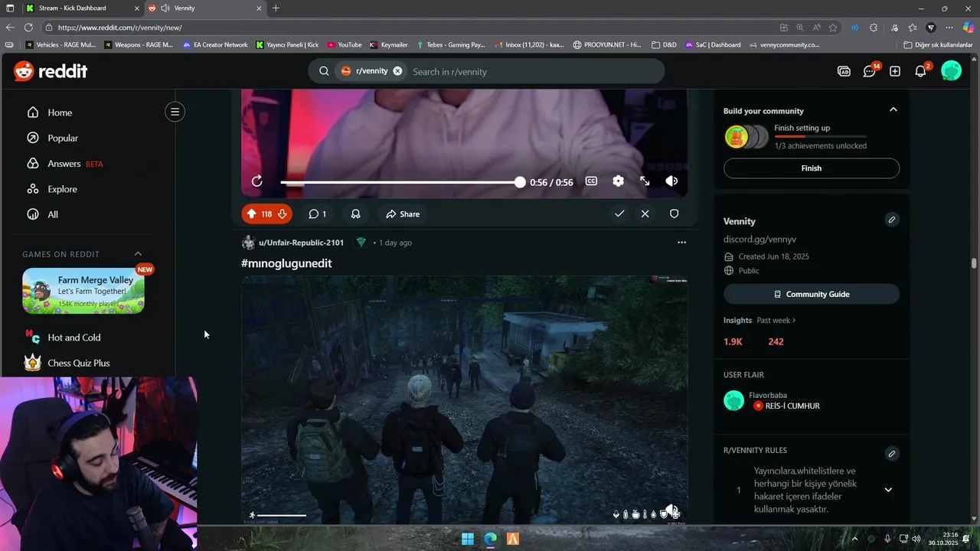Open the D&D bookmarks folder

(x=664, y=45)
